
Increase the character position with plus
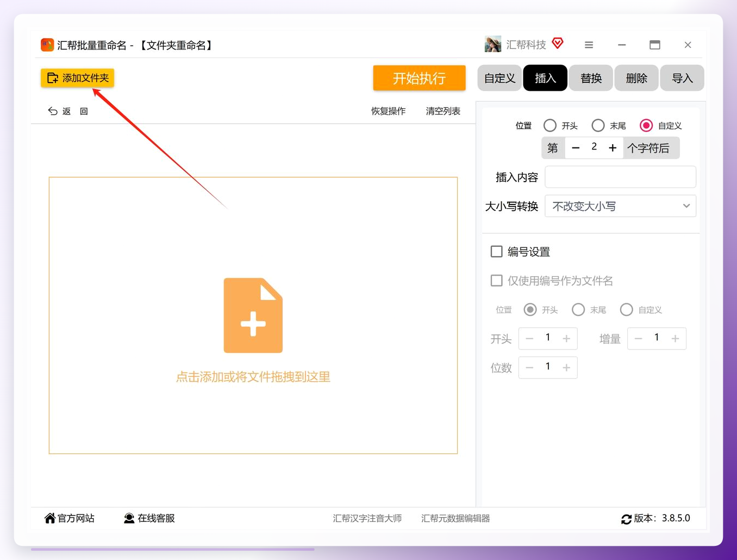[613, 148]
